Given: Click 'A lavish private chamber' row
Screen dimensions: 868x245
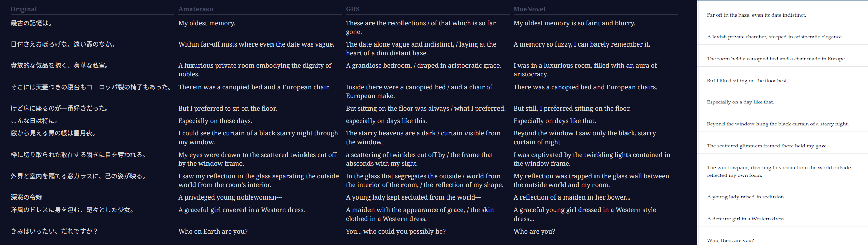Looking at the screenshot, I should [x=782, y=37].
